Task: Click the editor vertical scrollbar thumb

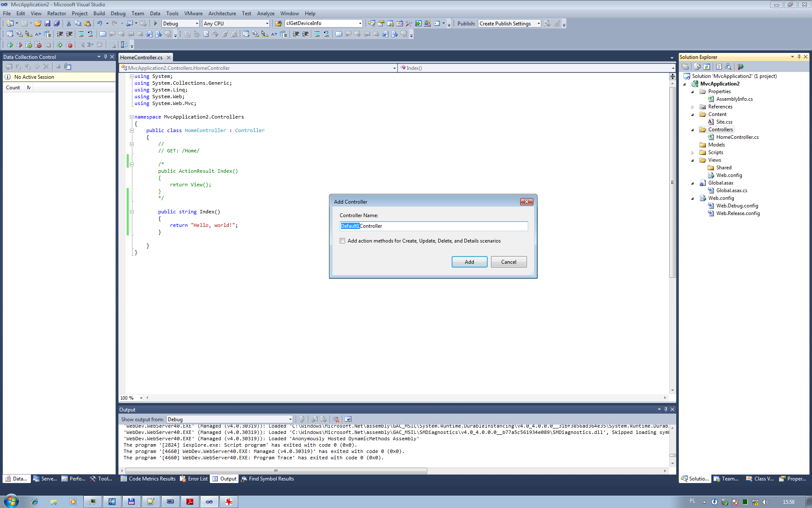Action: [x=672, y=182]
